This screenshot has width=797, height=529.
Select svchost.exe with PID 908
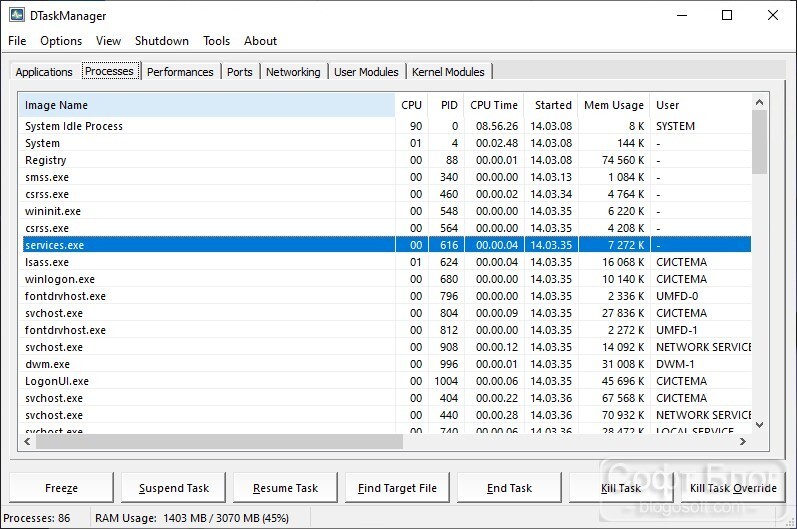[x=385, y=347]
